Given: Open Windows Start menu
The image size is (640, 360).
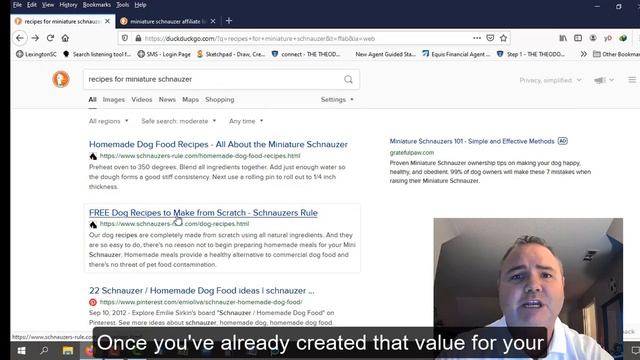Looking at the screenshot, I should tap(21, 351).
